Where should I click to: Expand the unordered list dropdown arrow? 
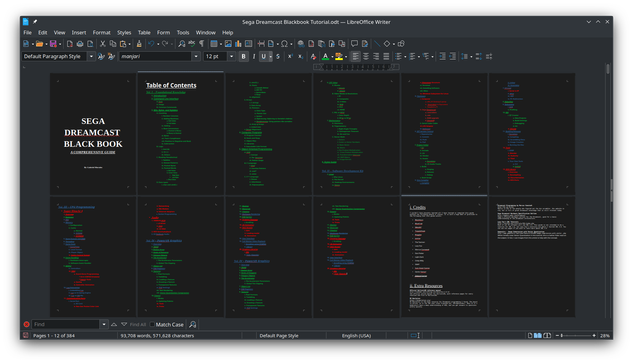405,57
